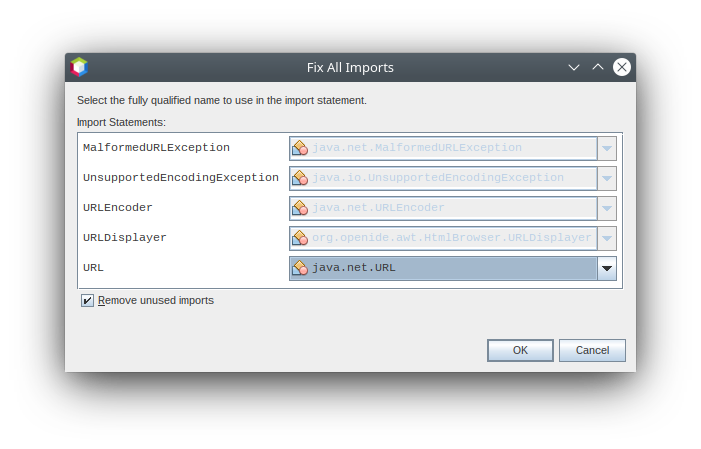Image resolution: width=701 pixels, height=449 pixels.
Task: Maximize the Fix All Imports dialog
Action: [598, 67]
